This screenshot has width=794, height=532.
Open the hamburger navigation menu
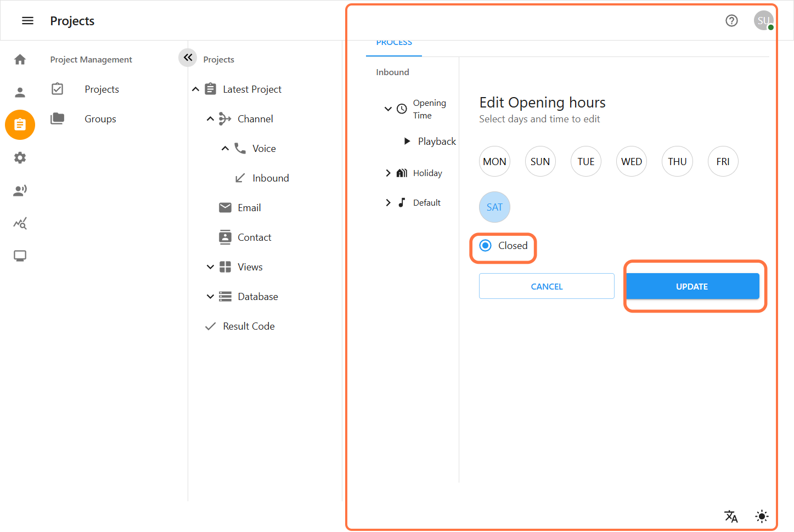[27, 21]
